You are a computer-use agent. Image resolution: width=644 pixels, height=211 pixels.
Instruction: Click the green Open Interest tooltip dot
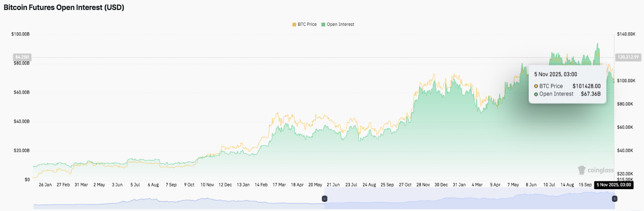tap(536, 94)
